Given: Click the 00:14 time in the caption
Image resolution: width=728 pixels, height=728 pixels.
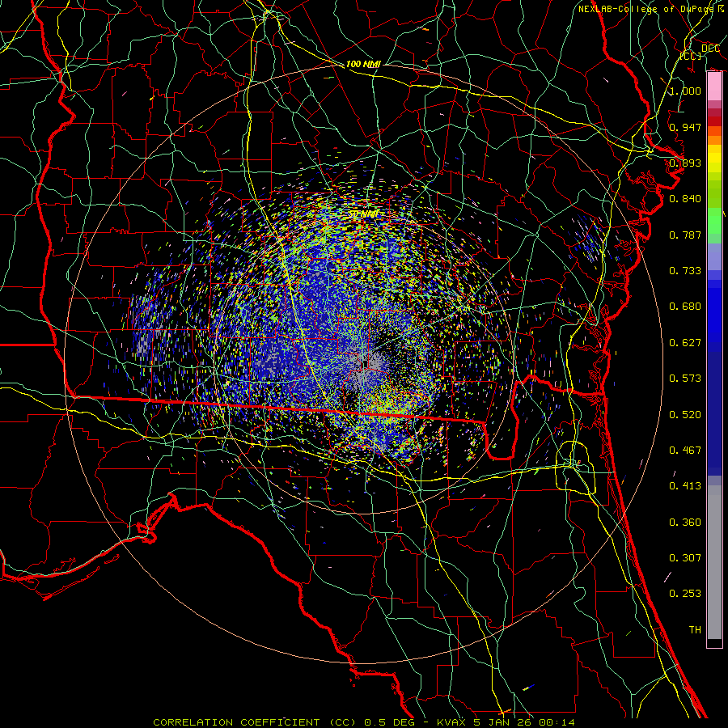Looking at the screenshot, I should click(557, 722).
